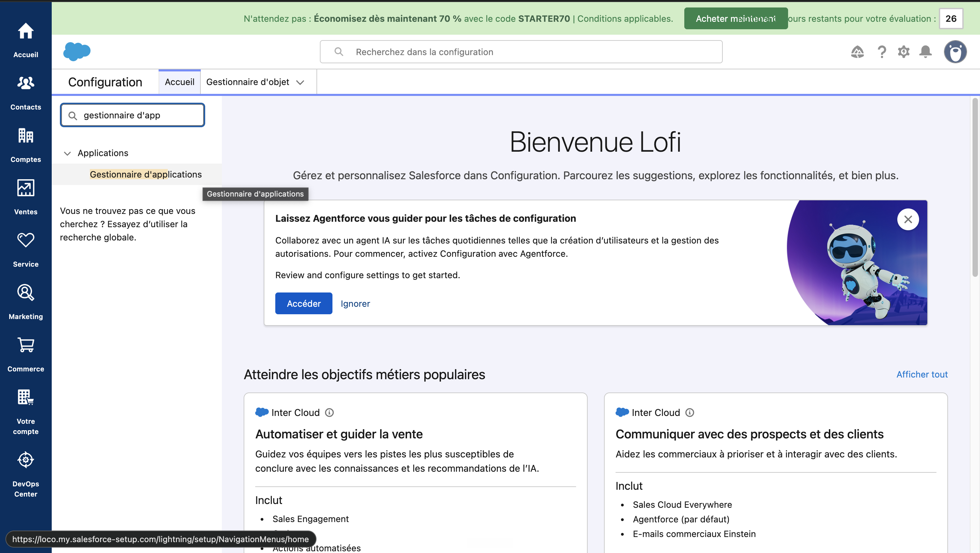Screen dimensions: 980x553
Task: Click the Salesforce cloud logo
Action: pyautogui.click(x=77, y=51)
